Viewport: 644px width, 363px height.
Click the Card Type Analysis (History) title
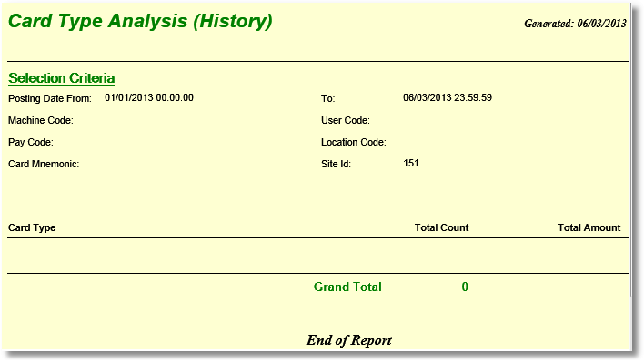[140, 21]
